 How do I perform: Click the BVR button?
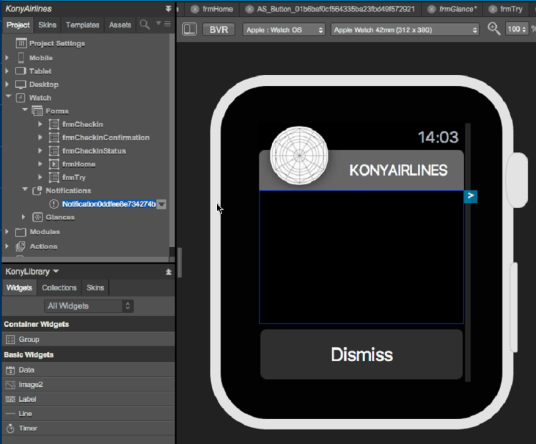coord(219,30)
